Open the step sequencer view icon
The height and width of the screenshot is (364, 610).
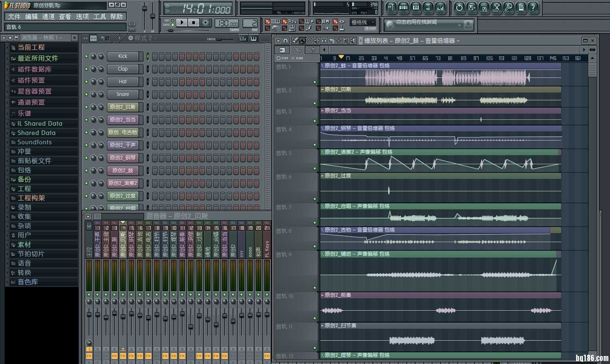pos(403,7)
